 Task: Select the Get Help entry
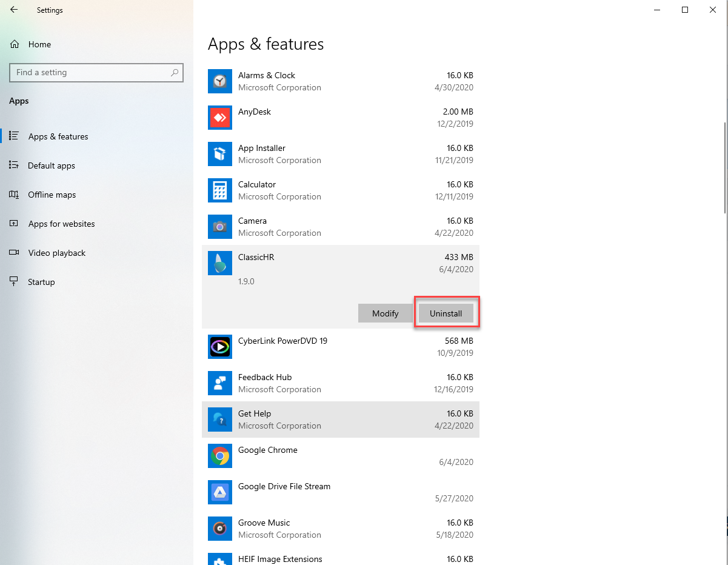click(x=341, y=420)
